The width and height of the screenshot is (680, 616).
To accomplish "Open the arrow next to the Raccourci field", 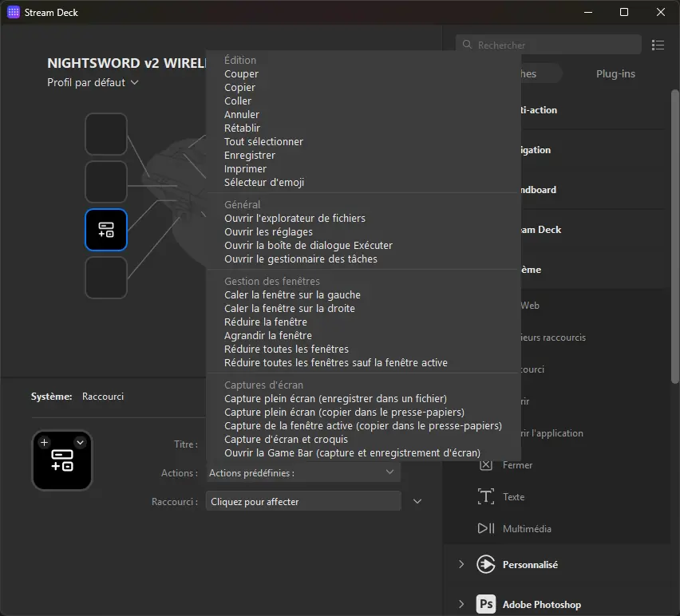I will click(417, 501).
